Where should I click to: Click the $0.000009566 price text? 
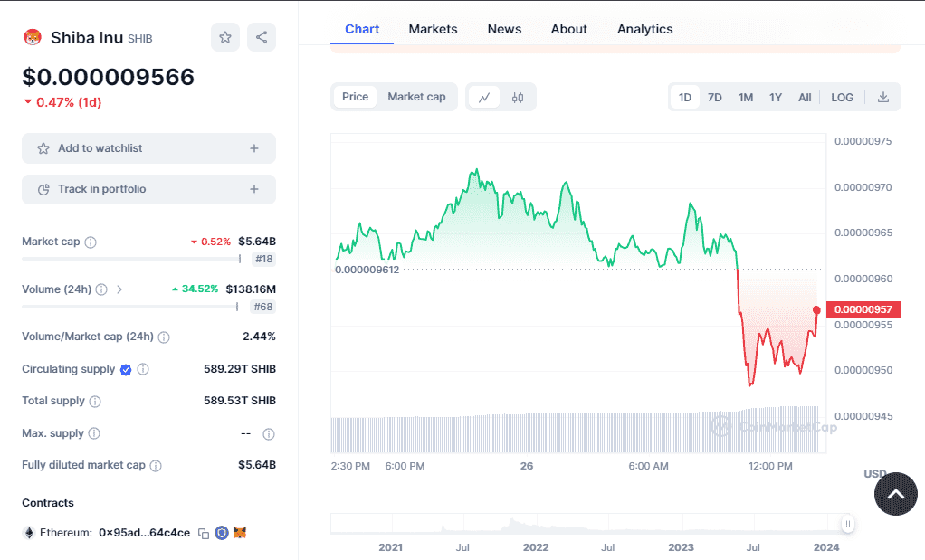tap(108, 77)
